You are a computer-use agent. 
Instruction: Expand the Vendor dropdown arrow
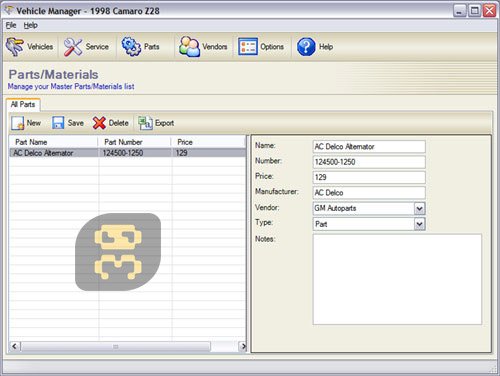point(420,209)
